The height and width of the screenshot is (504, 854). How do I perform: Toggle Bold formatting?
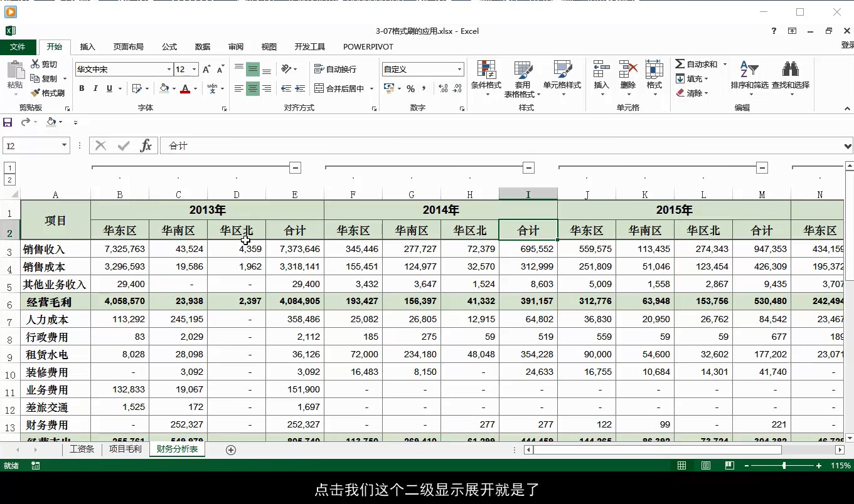82,88
